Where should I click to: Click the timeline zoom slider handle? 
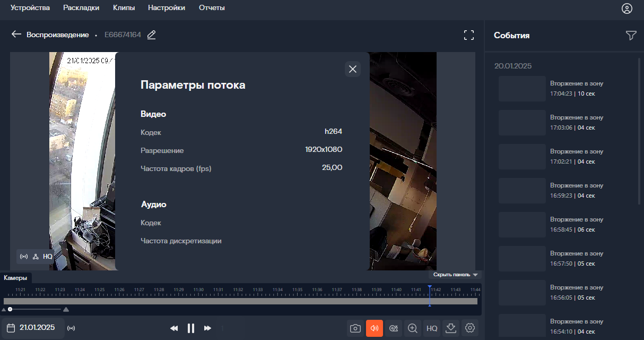pyautogui.click(x=10, y=309)
